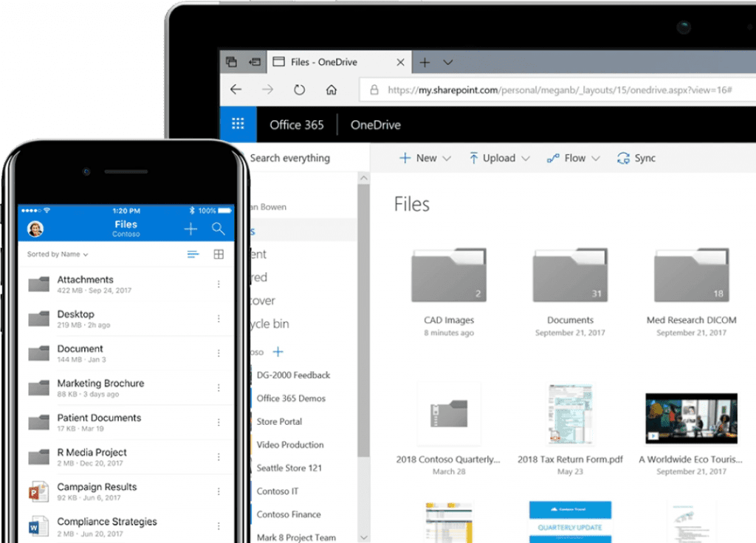Select DG-2000 Feedback site in sidebar
This screenshot has width=756, height=543.
coord(293,375)
